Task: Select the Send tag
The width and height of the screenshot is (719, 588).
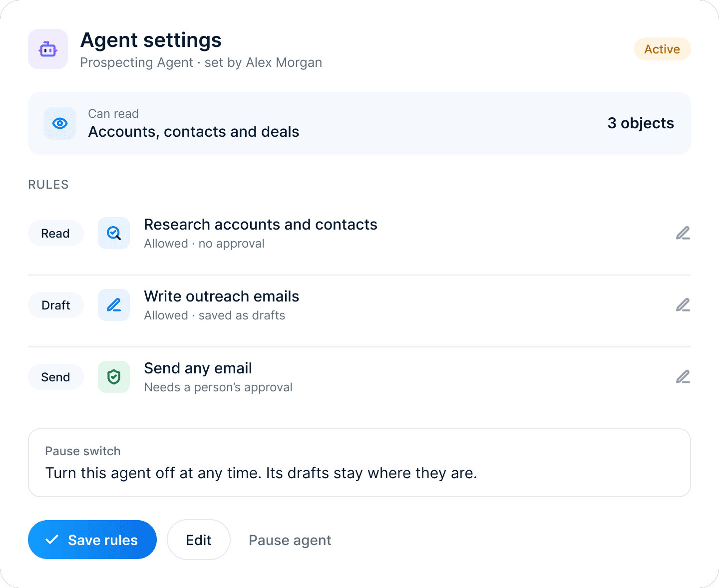Action: (55, 377)
